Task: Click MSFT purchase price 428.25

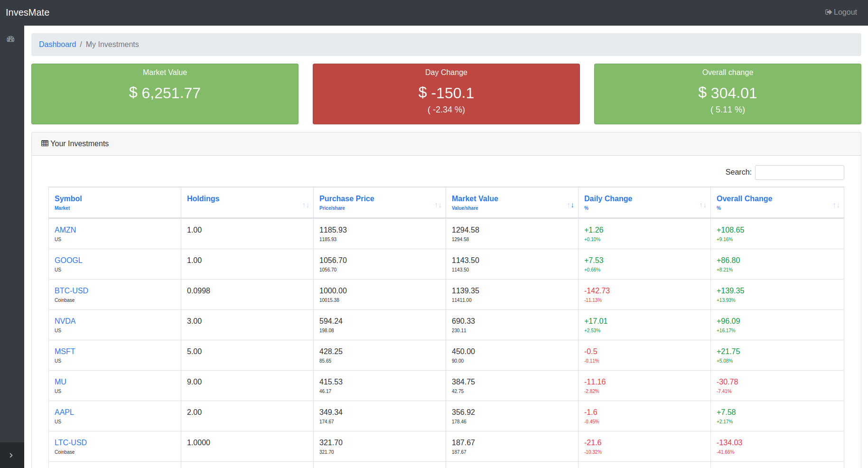Action: click(x=331, y=351)
